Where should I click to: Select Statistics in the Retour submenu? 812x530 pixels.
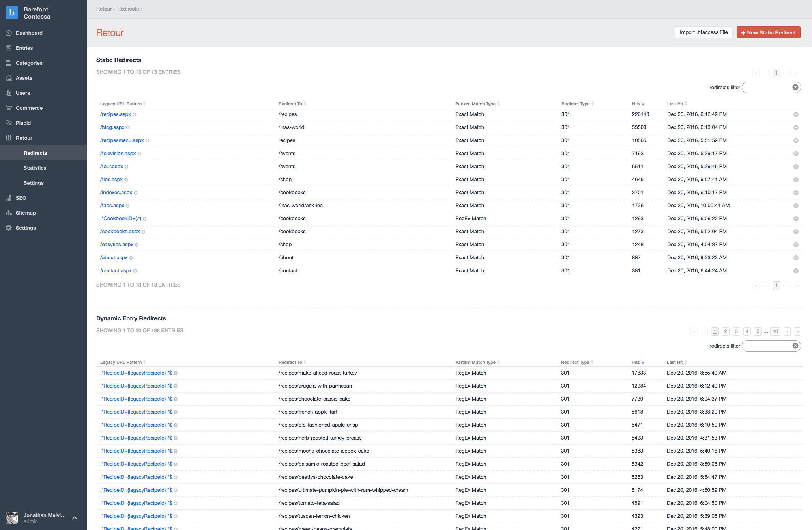[35, 168]
